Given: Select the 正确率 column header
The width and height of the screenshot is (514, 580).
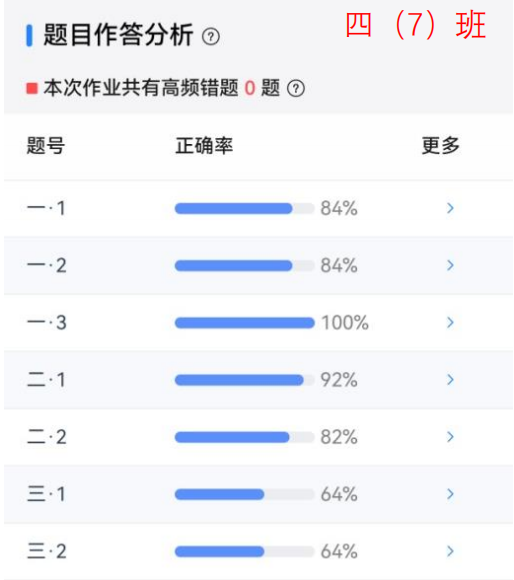Looking at the screenshot, I should (x=204, y=145).
